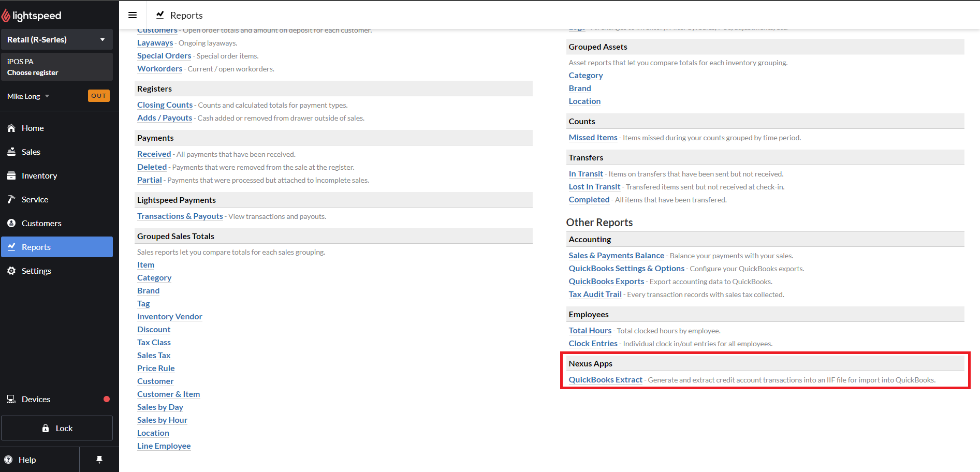980x472 pixels.
Task: Open the QuickBooks Exports report
Action: (607, 282)
